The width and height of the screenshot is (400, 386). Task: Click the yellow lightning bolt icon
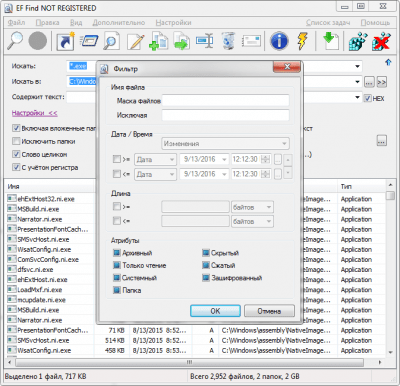coord(303,41)
